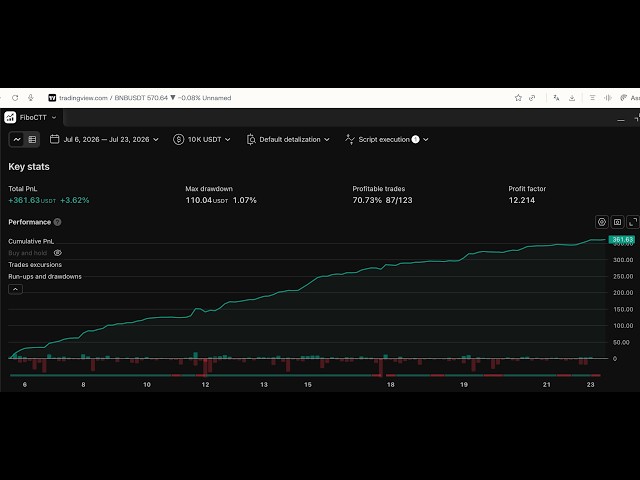The height and width of the screenshot is (480, 640).
Task: Click the calendar icon by date range
Action: tap(54, 140)
